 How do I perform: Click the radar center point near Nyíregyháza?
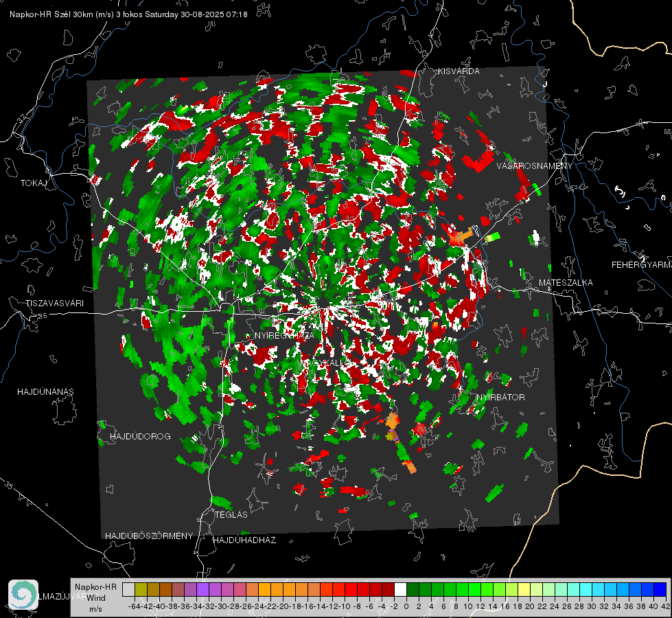coord(325,308)
